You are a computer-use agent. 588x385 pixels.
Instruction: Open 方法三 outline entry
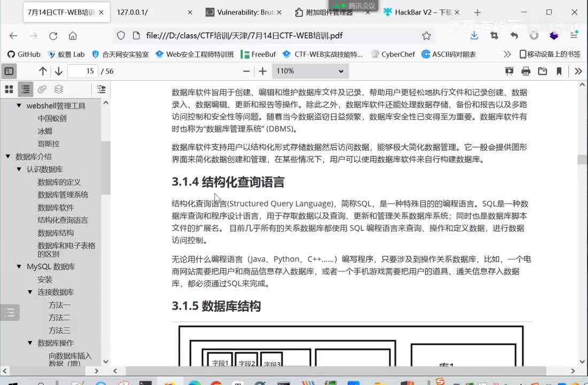[59, 330]
